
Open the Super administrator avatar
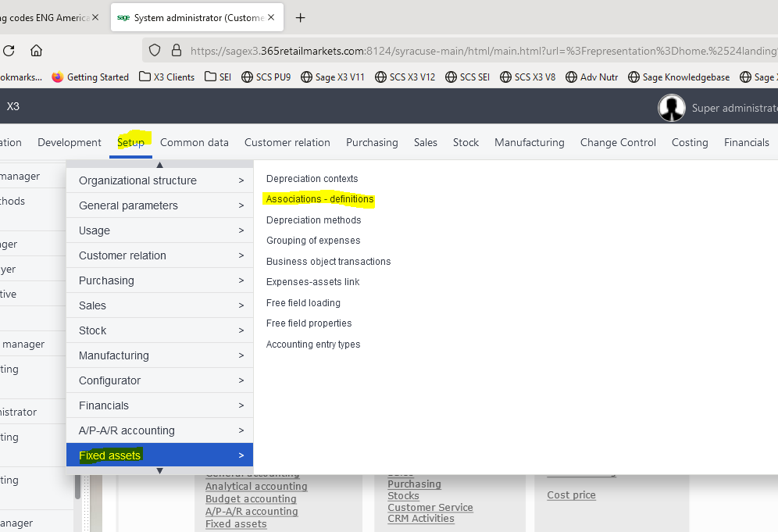(x=672, y=107)
